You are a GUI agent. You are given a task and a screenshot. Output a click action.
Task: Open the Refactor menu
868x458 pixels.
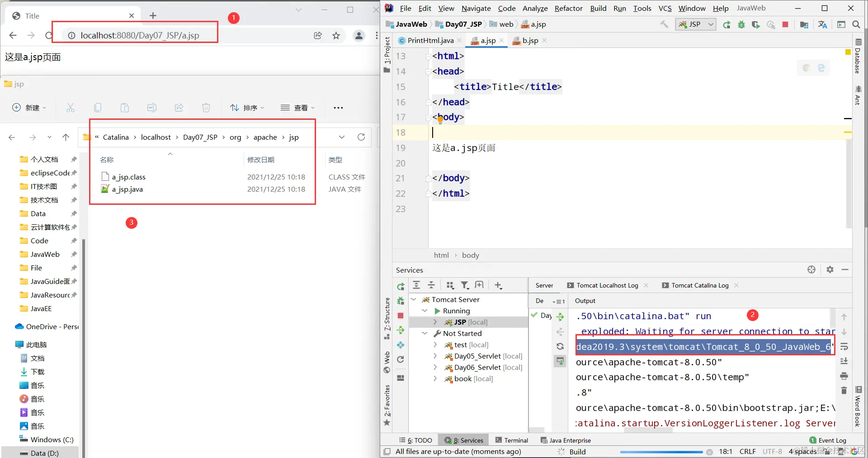[x=569, y=8]
